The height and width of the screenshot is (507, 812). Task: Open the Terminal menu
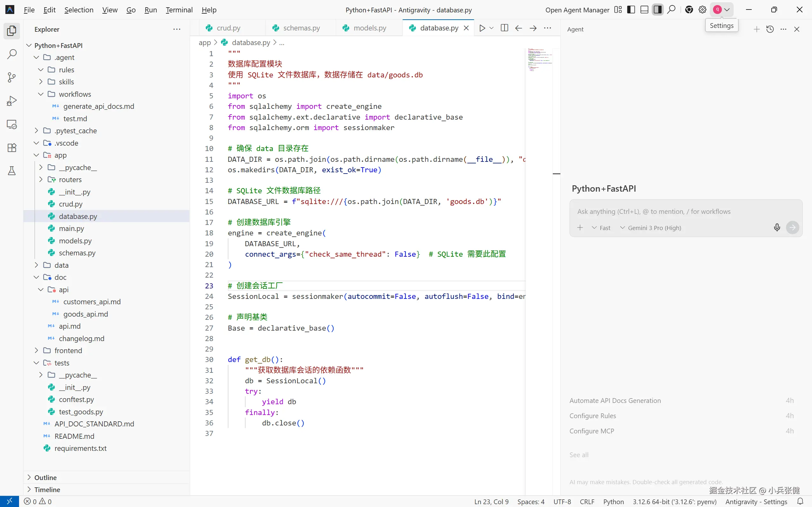point(179,10)
